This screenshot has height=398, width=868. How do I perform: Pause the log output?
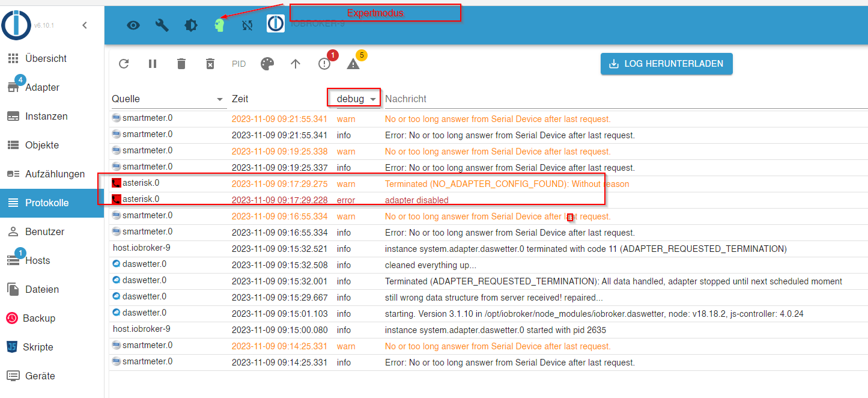pos(153,64)
